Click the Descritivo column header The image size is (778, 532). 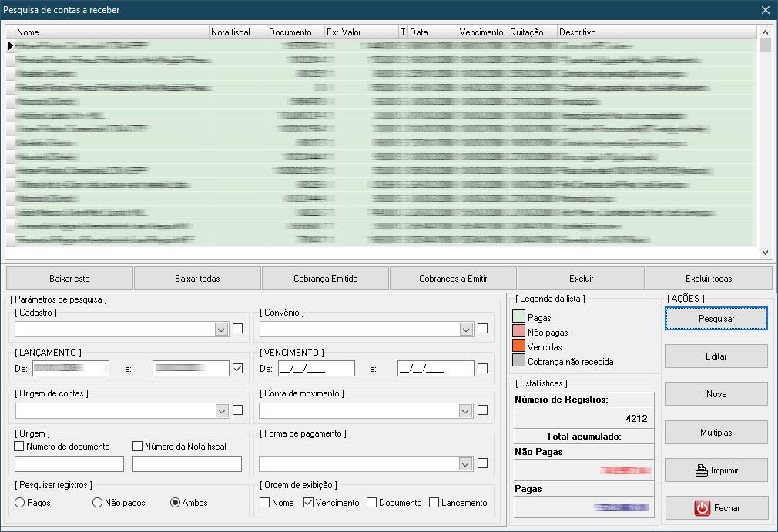657,32
